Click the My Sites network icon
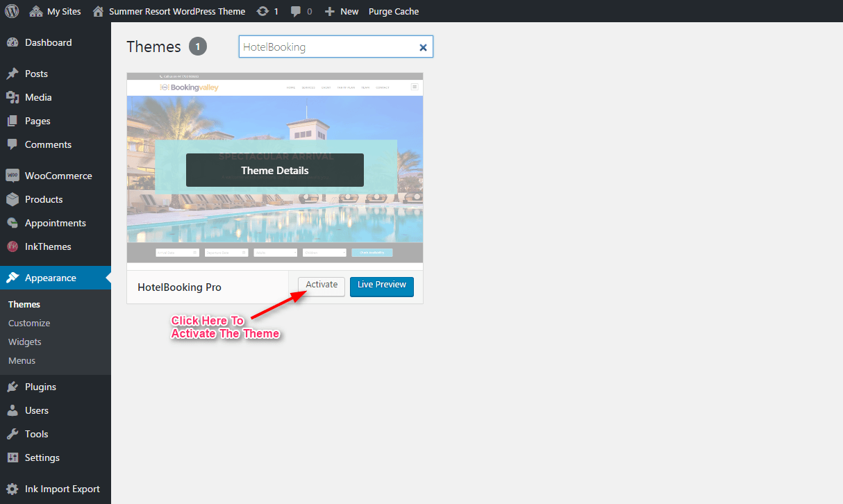Screen dimensions: 843x504 pos(36,11)
